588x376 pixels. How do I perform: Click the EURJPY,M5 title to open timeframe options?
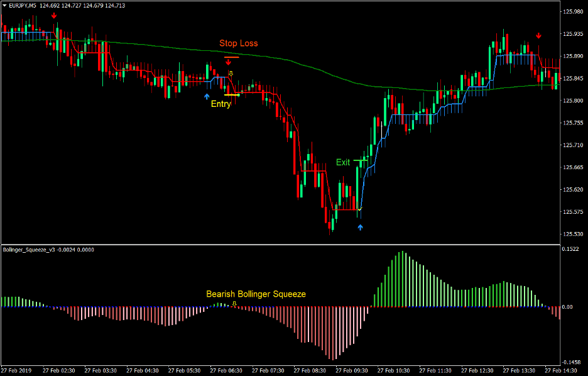coord(25,5)
